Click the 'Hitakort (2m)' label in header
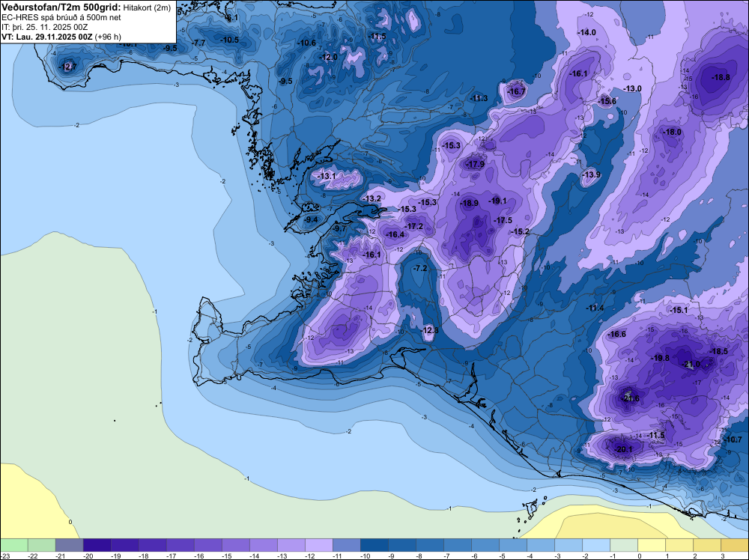This screenshot has width=749, height=560. pyautogui.click(x=147, y=8)
